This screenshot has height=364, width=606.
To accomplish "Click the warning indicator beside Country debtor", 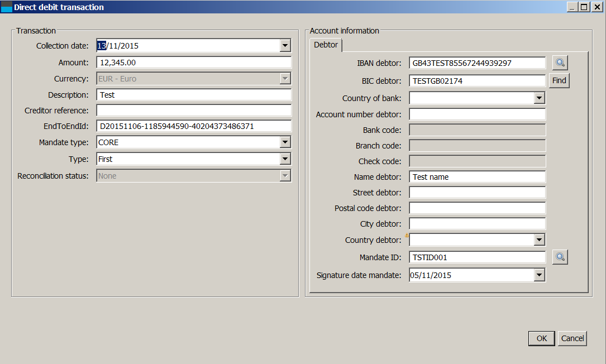I will tap(407, 236).
